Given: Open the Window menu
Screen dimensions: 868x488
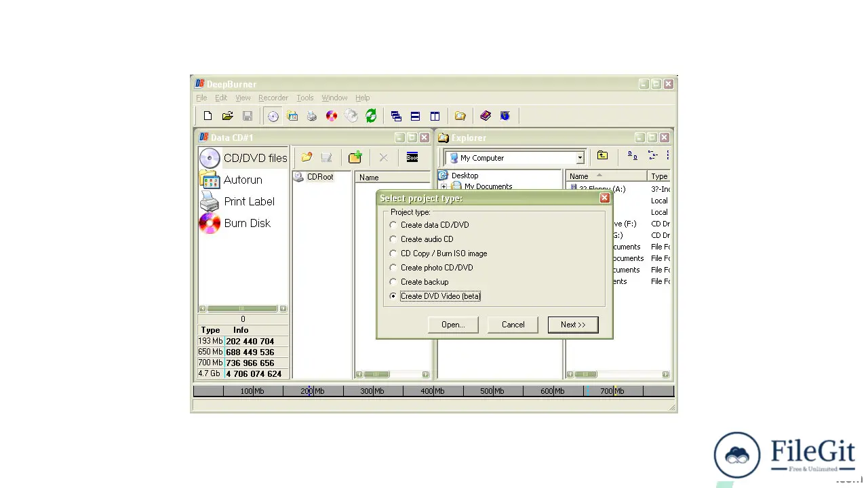Looking at the screenshot, I should [x=334, y=98].
